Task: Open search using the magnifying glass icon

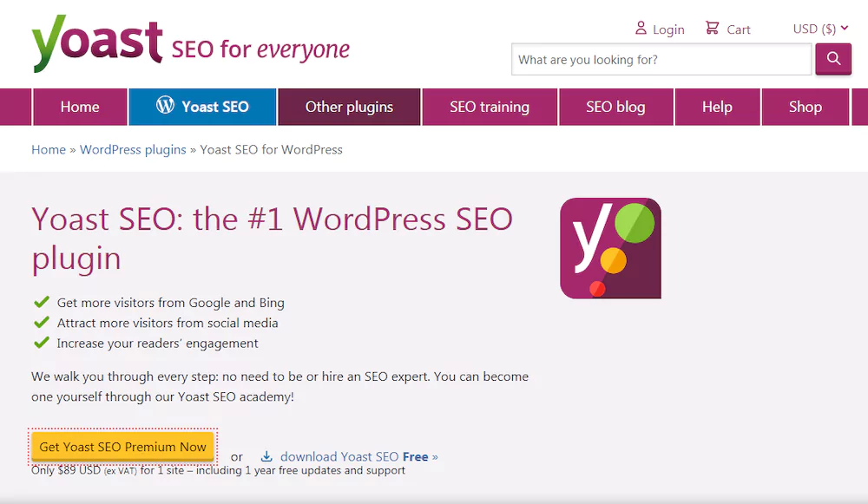Action: (832, 59)
